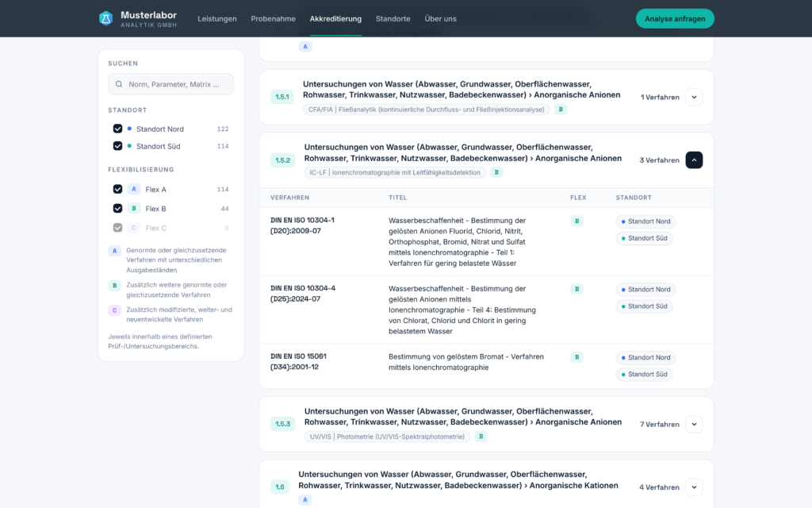
Task: Click the CFA/FIA Fließanalytik method tag
Action: [x=426, y=110]
